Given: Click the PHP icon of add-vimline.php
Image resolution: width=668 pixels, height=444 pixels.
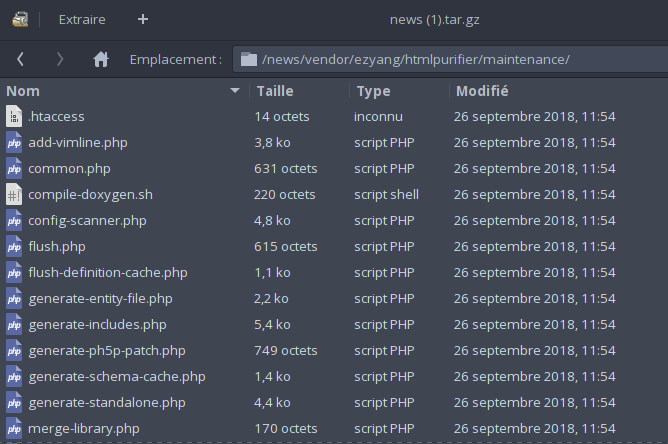Looking at the screenshot, I should (14, 142).
